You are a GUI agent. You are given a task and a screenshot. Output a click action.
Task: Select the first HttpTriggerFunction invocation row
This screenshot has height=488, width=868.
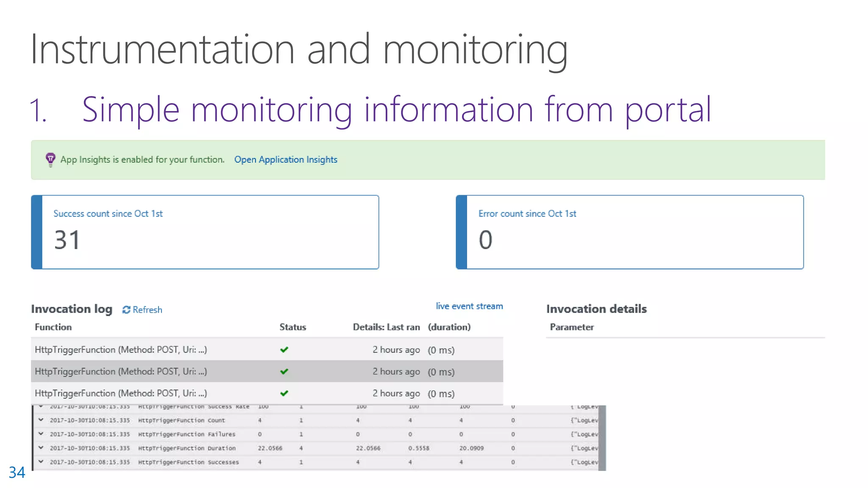(x=121, y=349)
